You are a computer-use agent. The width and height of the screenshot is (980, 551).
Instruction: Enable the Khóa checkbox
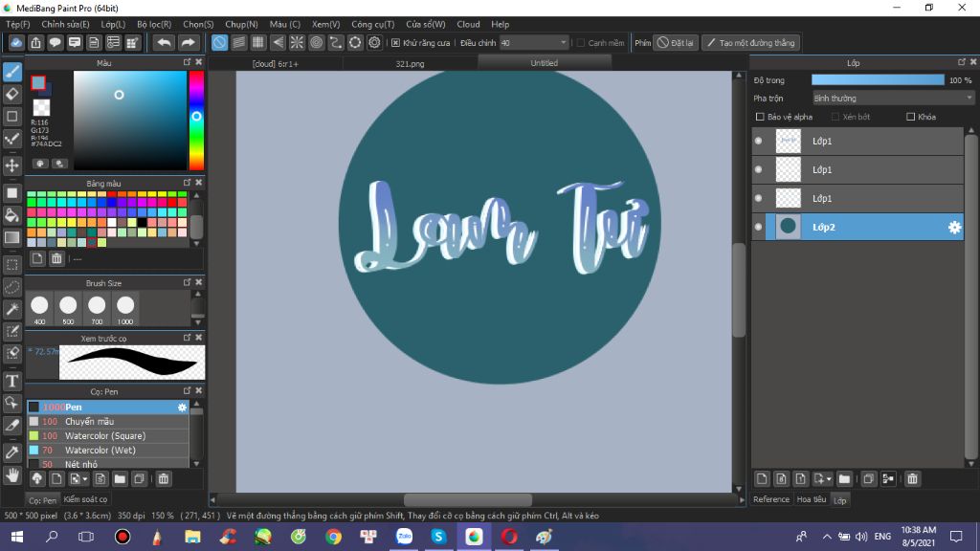coord(911,117)
